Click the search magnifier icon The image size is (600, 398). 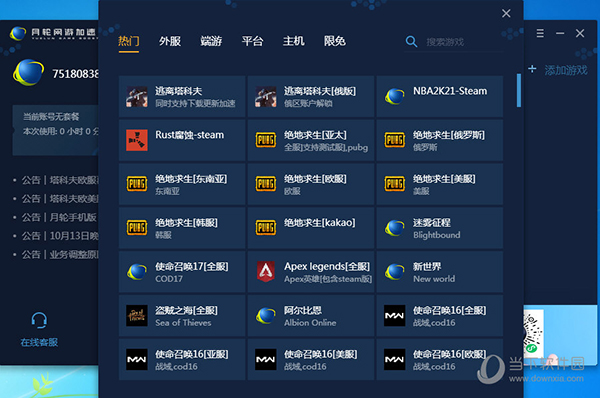click(411, 41)
